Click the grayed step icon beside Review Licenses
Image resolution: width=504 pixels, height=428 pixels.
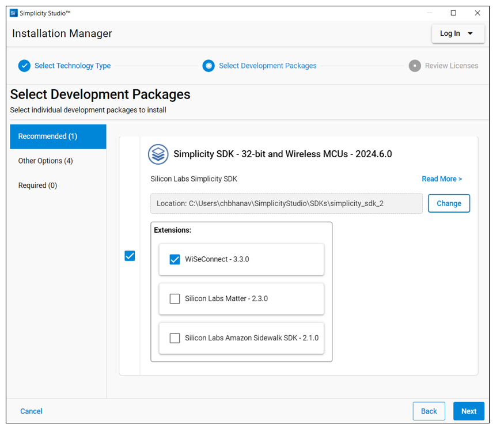(x=415, y=66)
